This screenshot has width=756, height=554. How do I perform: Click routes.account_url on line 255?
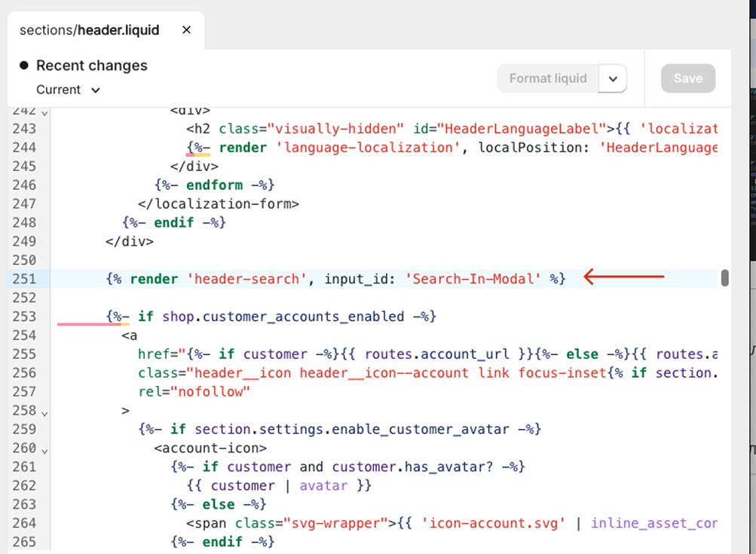(437, 354)
